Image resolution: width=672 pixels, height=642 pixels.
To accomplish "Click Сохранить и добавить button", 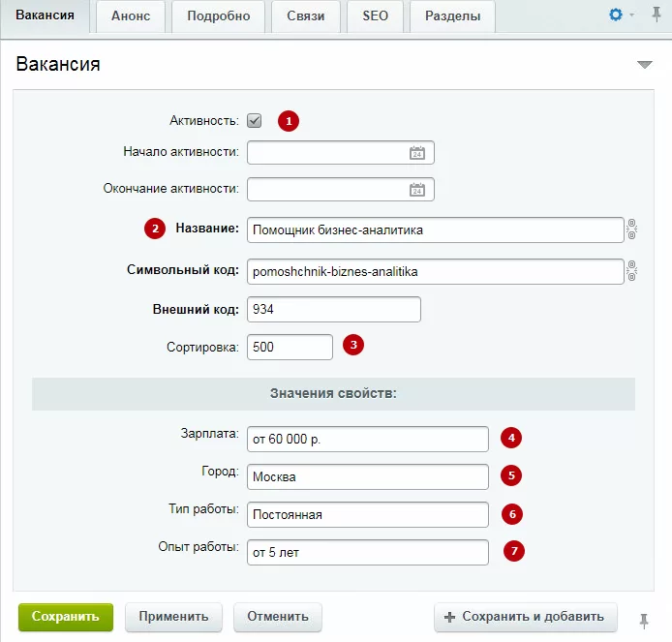I will 526,617.
